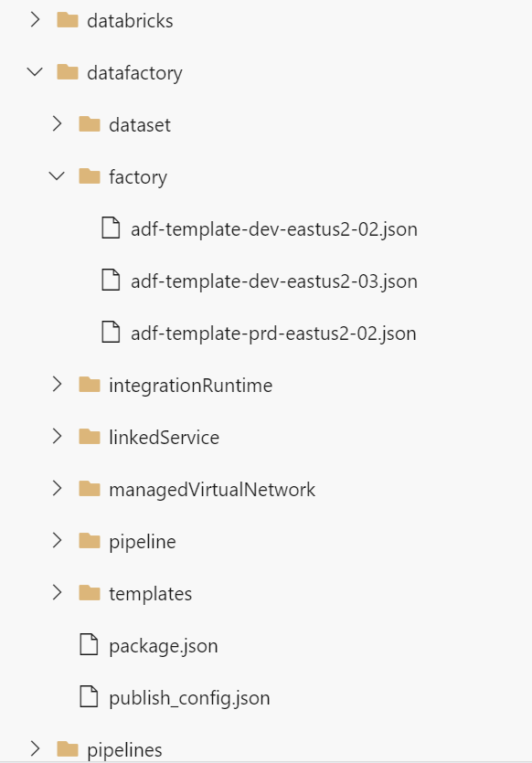The height and width of the screenshot is (763, 532).
Task: Select the dataset folder
Action: (x=140, y=124)
